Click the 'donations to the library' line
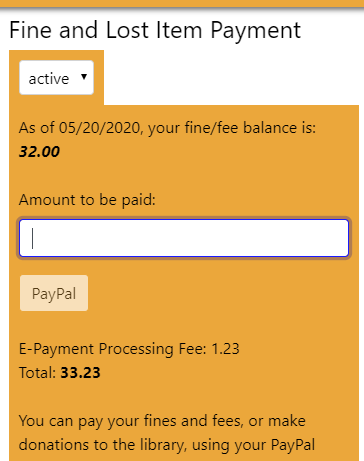The image size is (364, 461). (x=167, y=445)
